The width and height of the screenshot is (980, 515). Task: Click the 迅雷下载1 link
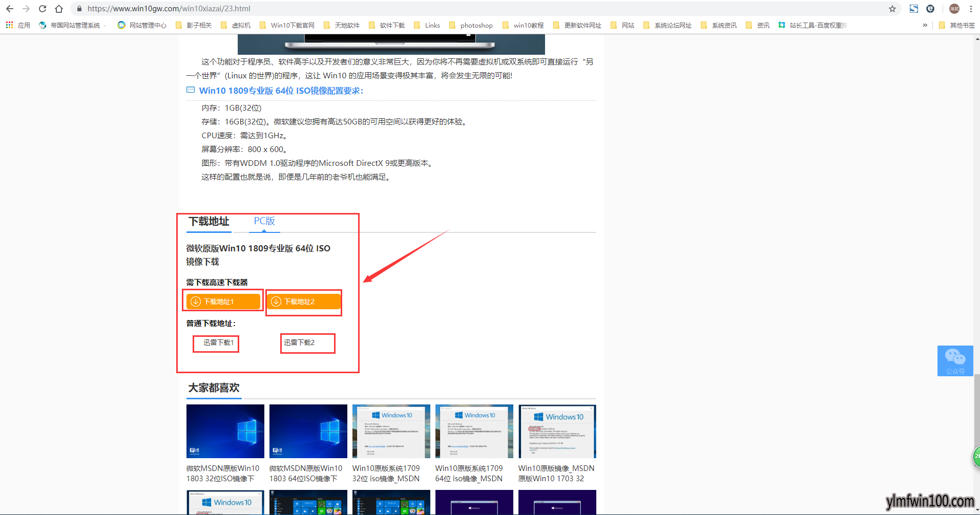(219, 342)
